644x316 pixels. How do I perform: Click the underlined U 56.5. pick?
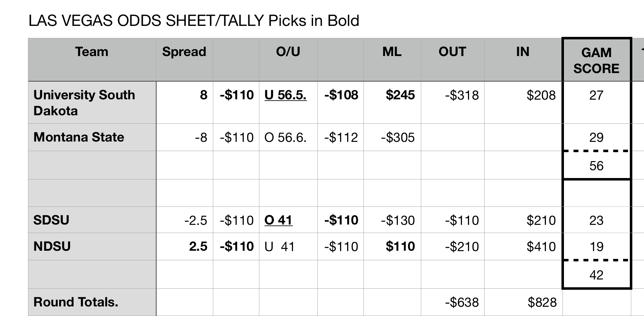pos(286,95)
